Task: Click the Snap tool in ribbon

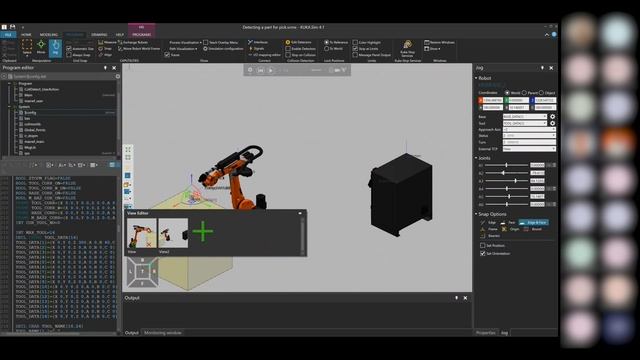Action: tap(105, 49)
